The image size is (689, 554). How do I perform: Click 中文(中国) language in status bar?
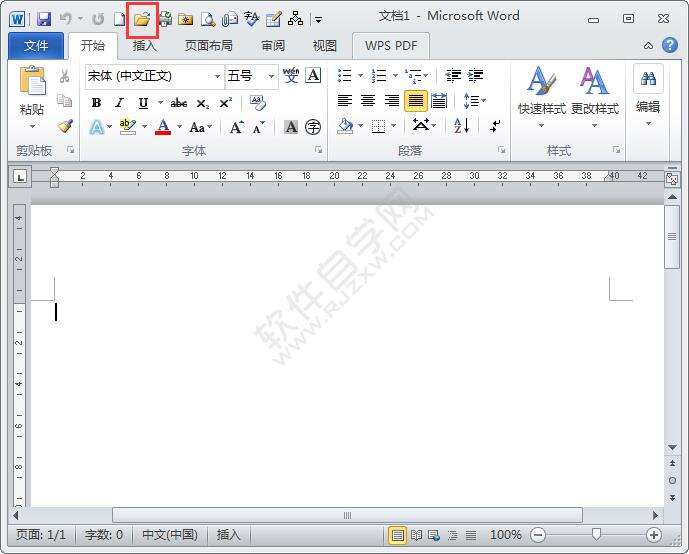click(170, 535)
